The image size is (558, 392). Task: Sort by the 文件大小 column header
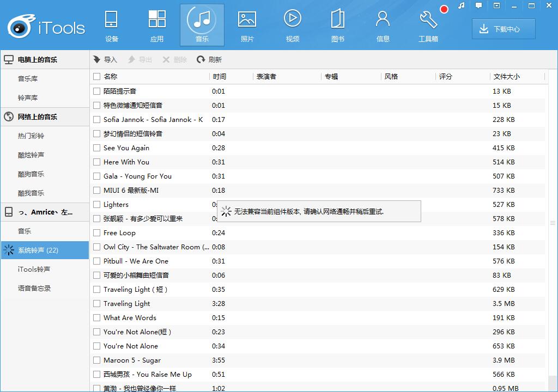click(506, 76)
